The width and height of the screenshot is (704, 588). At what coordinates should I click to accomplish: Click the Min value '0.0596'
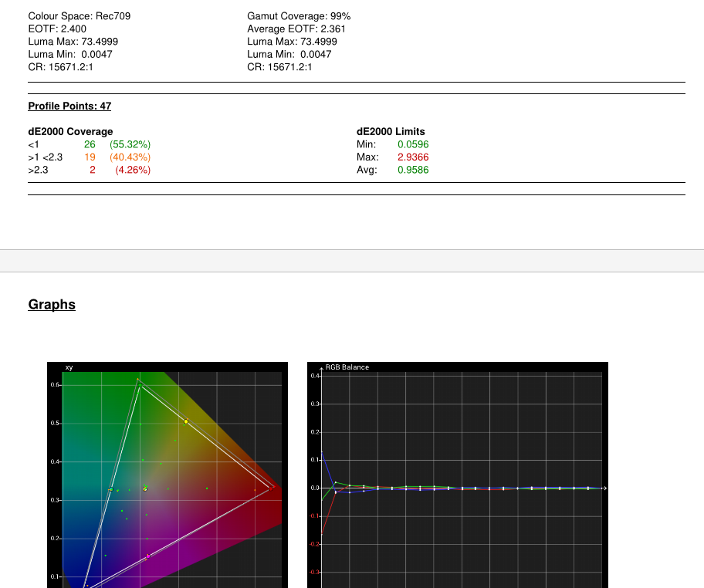click(413, 144)
